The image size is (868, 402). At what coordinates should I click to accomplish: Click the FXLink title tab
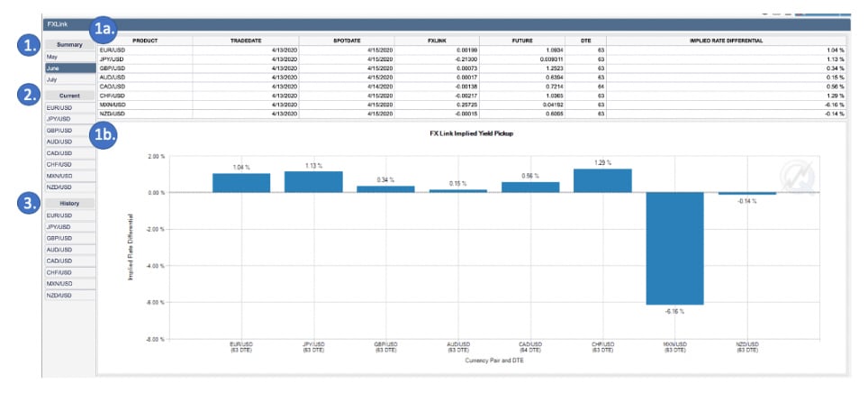58,24
